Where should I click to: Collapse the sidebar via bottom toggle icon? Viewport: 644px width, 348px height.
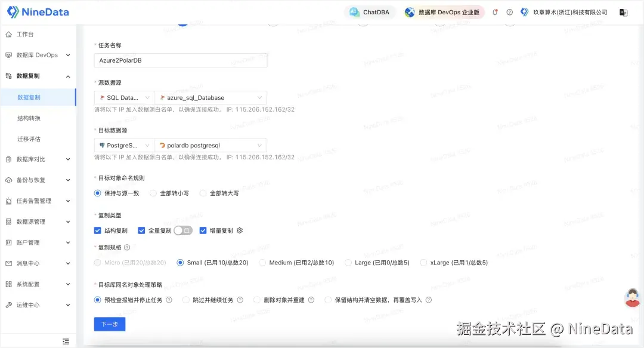point(66,341)
